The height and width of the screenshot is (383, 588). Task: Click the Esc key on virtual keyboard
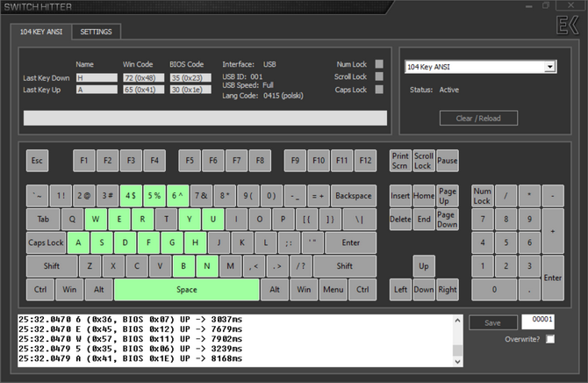(37, 161)
